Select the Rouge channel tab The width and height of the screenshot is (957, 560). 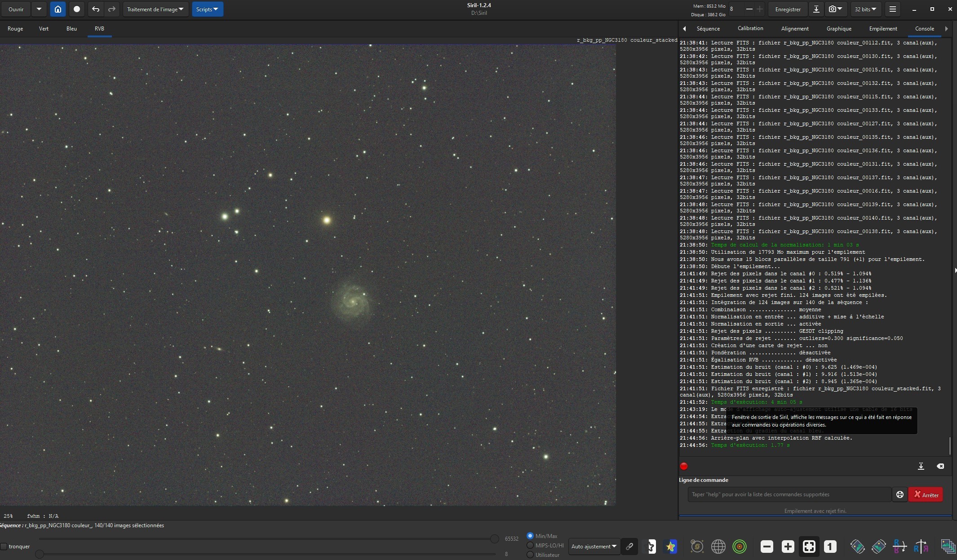(15, 28)
